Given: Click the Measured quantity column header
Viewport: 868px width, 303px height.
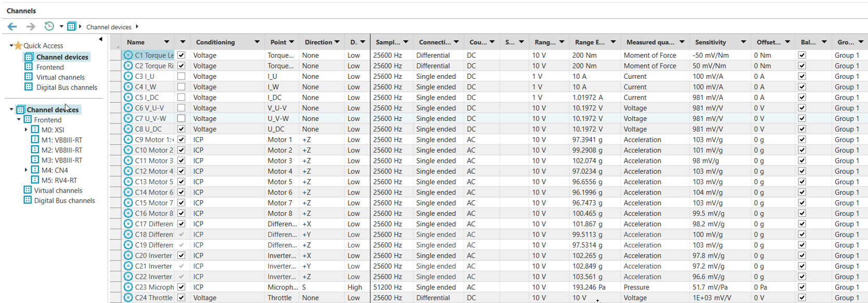Looking at the screenshot, I should tap(650, 42).
